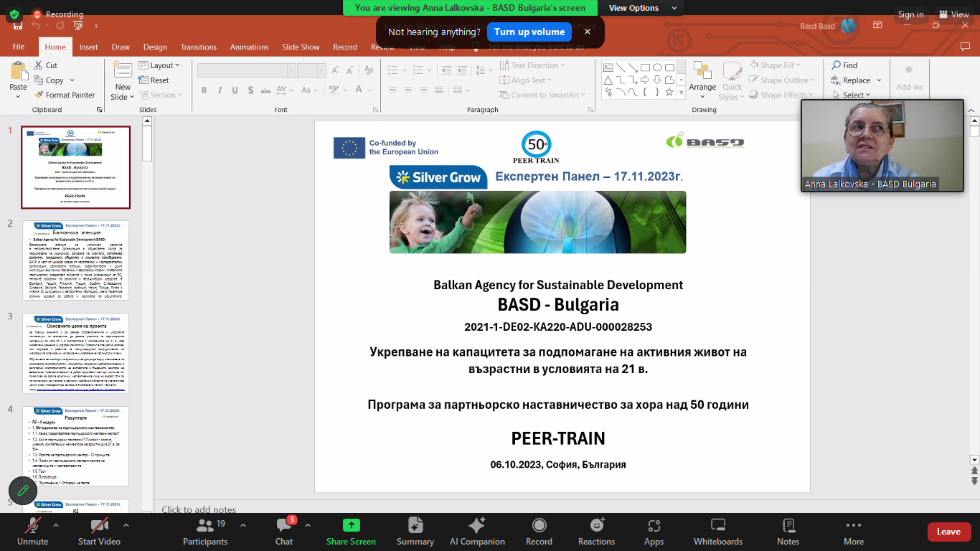The image size is (980, 551).
Task: Open the Slide Show ribbon tab
Action: coord(301,47)
